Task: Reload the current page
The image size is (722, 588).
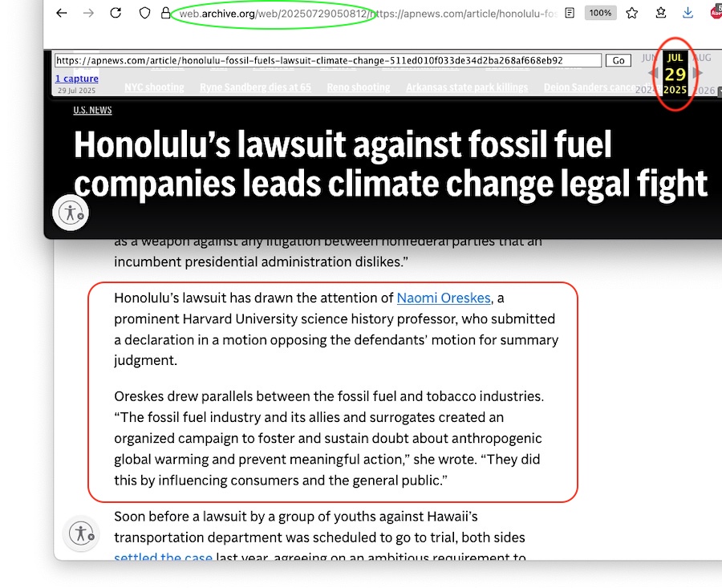Action: coord(116,13)
